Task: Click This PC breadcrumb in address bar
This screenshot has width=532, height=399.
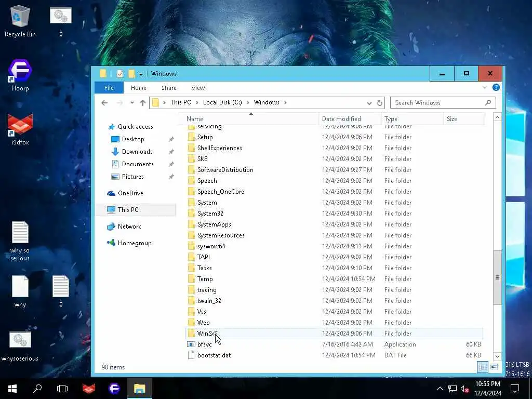Action: tap(180, 102)
